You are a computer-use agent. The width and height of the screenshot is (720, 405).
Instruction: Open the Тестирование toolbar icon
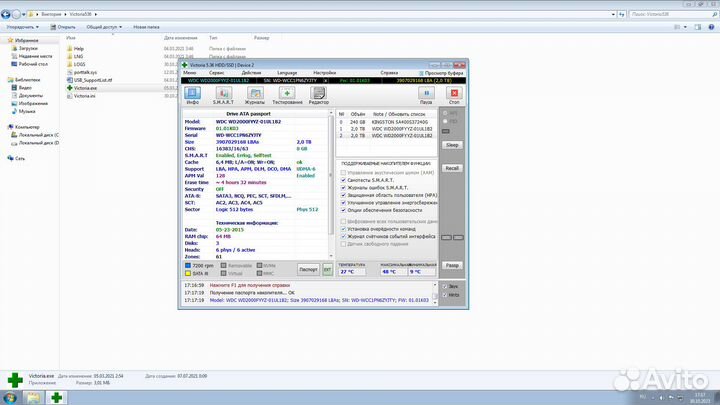pos(287,93)
